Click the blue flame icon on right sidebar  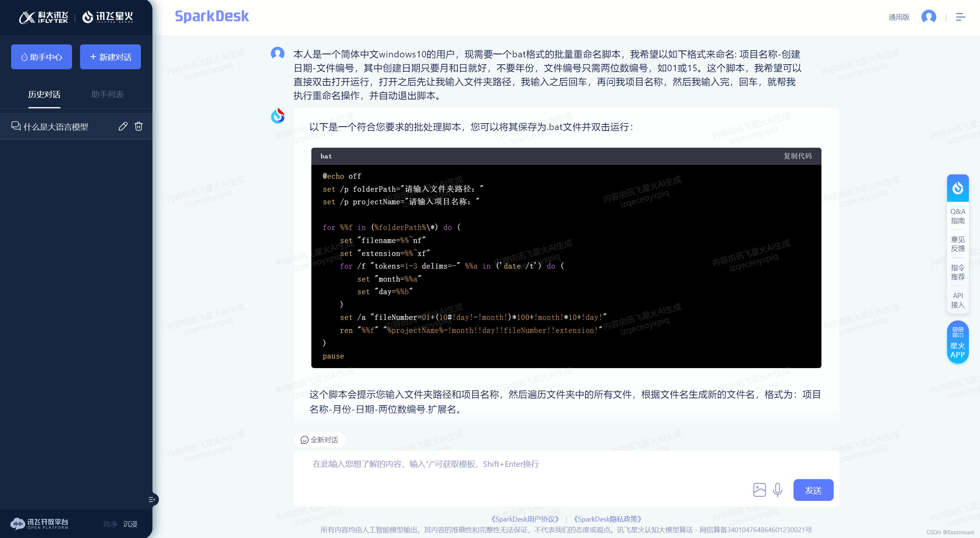tap(957, 188)
